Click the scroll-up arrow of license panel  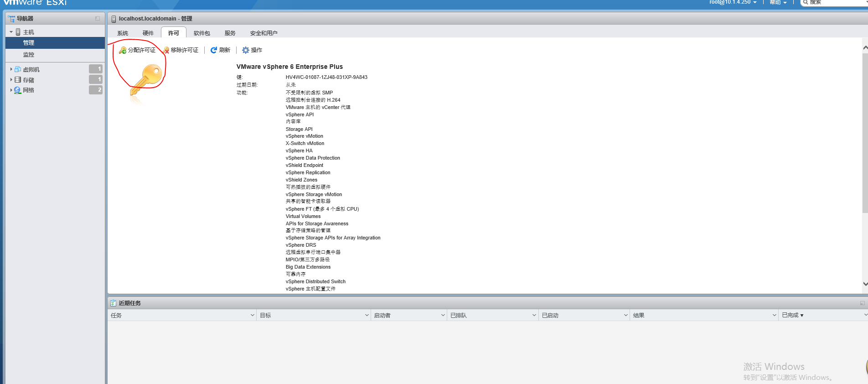(865, 48)
